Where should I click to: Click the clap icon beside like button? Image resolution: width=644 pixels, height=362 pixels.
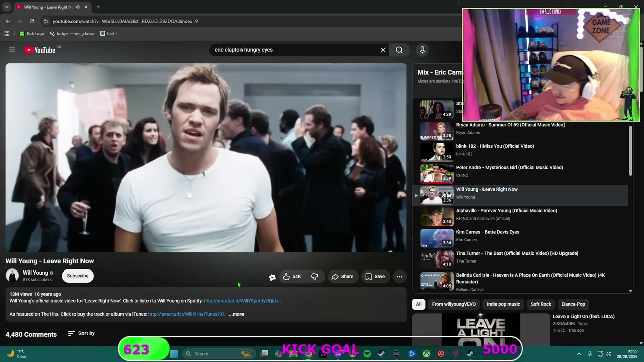pyautogui.click(x=272, y=277)
